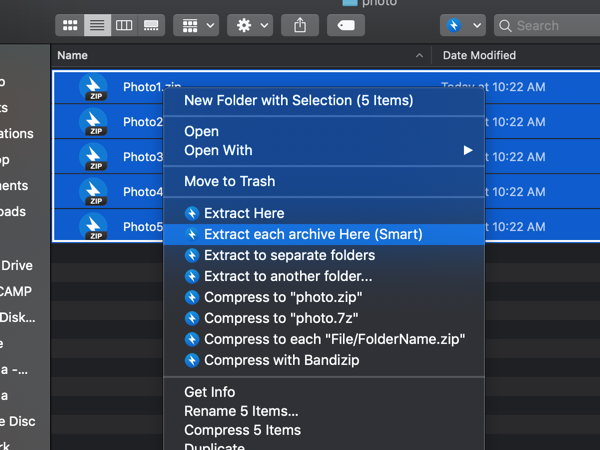
Task: Sort files by Date Modified column
Action: point(479,56)
